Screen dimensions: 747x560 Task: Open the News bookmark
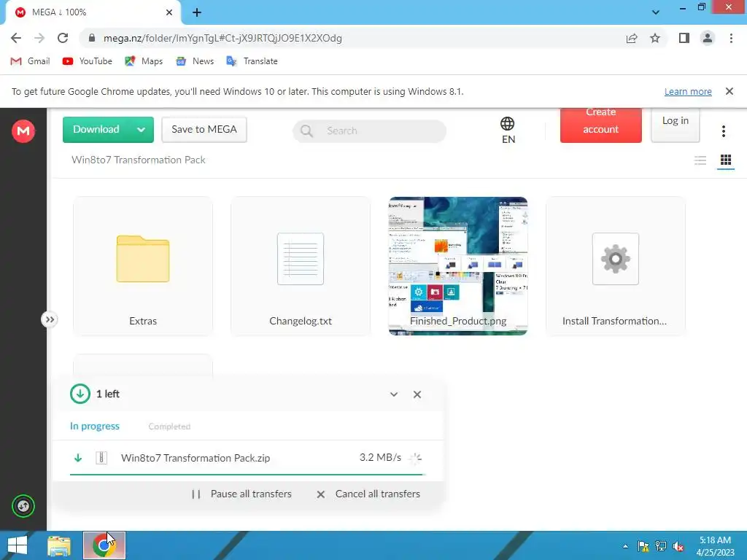point(194,61)
